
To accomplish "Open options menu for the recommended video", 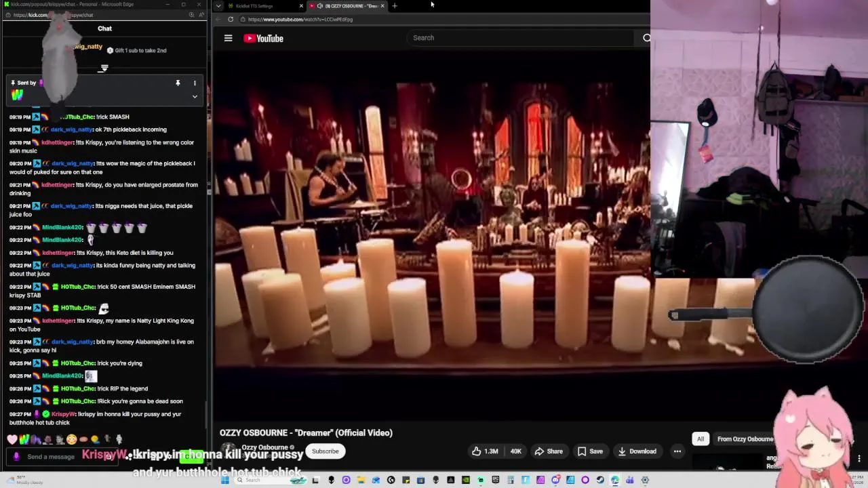I will coord(859,459).
